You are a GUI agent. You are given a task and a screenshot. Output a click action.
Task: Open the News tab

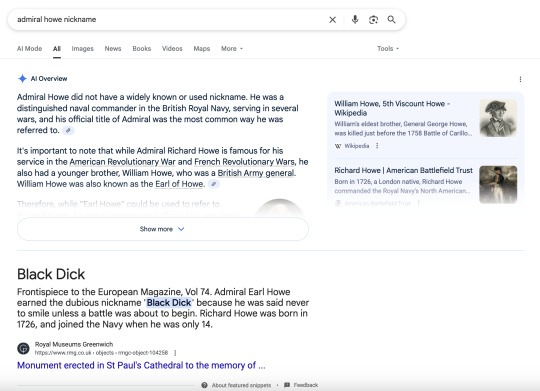[x=113, y=49]
